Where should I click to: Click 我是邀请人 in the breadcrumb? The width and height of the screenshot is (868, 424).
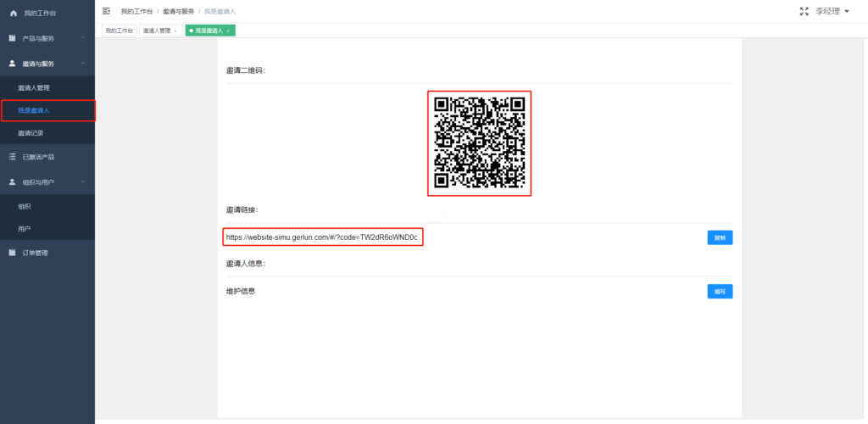pos(220,11)
